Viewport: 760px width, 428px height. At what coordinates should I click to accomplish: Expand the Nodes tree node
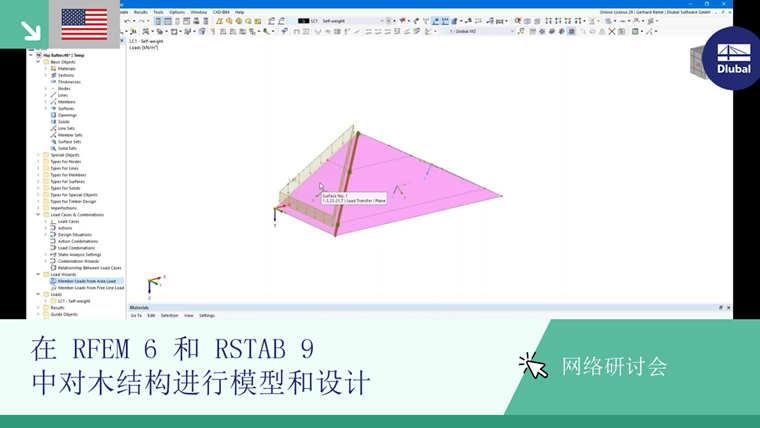tap(46, 89)
